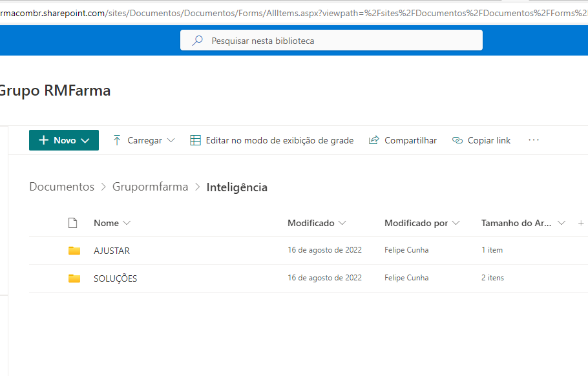Expand the Novo button dropdown
588x376 pixels.
click(x=85, y=140)
